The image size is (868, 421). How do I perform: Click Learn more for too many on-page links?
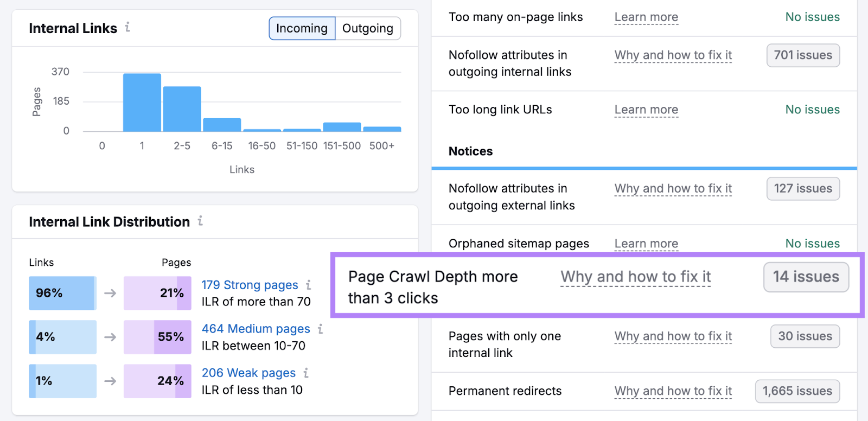tap(646, 17)
